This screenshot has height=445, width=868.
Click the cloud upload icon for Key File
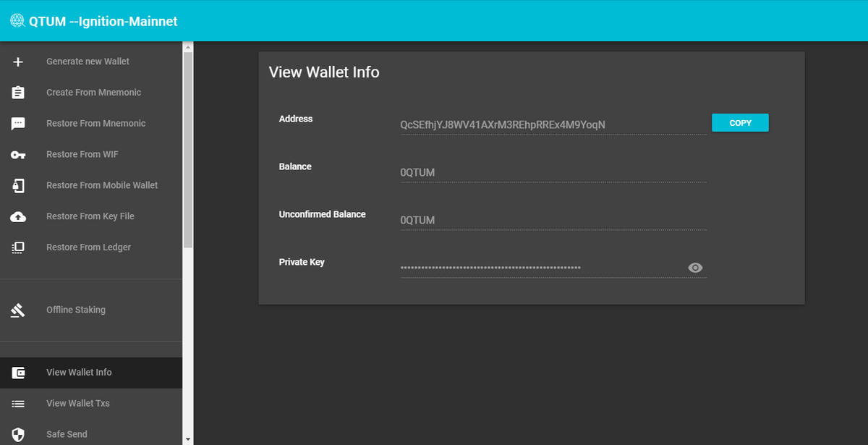coord(18,216)
